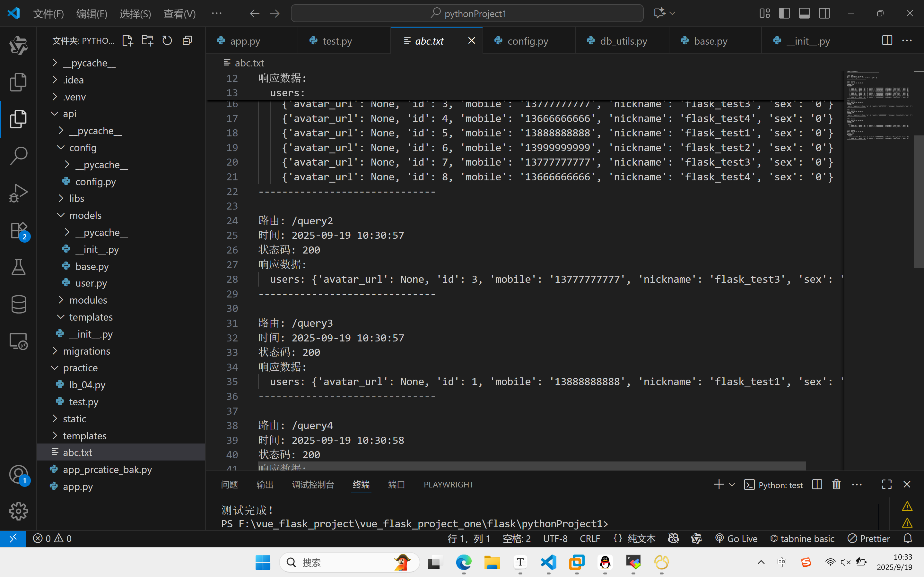Open the 调试控制台 panel tab
Image resolution: width=924 pixels, height=577 pixels.
pyautogui.click(x=313, y=485)
